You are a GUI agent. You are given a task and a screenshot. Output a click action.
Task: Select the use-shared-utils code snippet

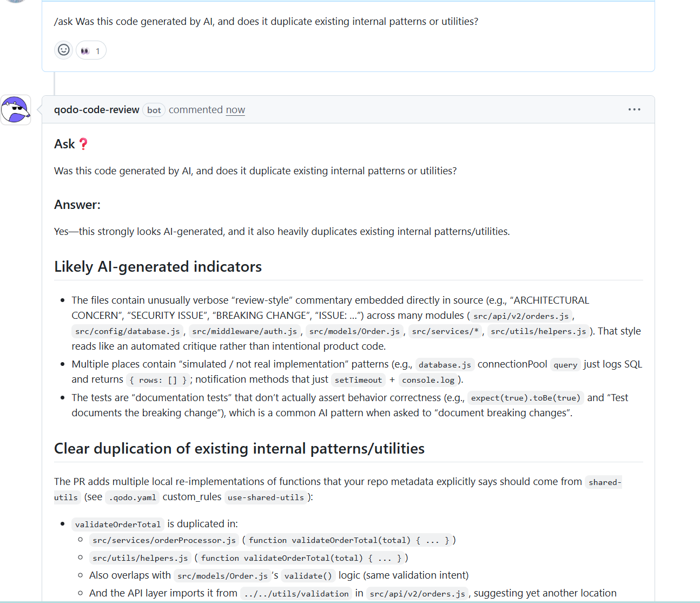pos(266,497)
